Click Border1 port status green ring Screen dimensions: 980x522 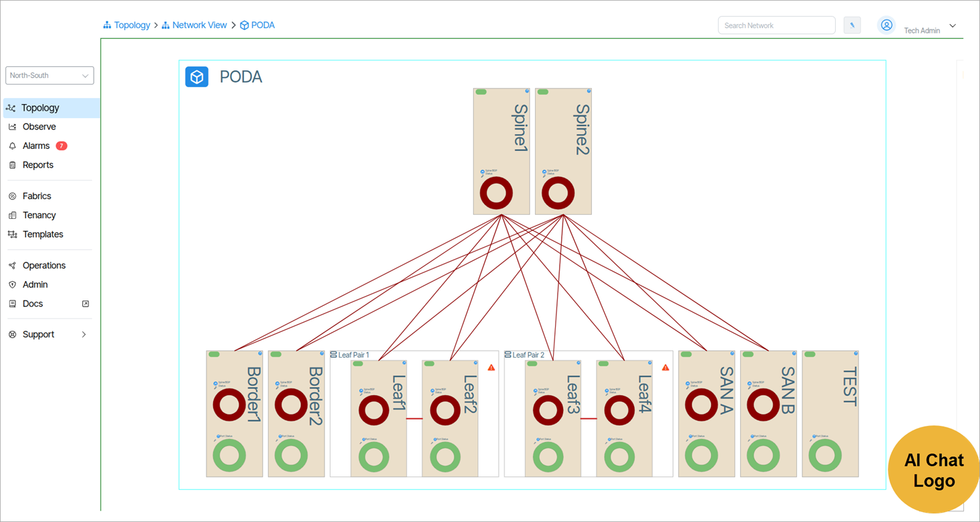point(229,456)
